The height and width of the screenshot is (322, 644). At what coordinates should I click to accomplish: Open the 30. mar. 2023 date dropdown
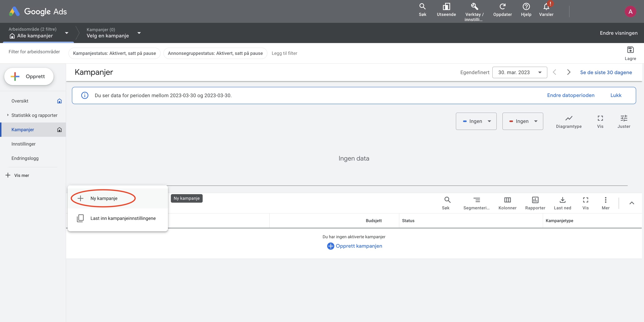tap(519, 73)
